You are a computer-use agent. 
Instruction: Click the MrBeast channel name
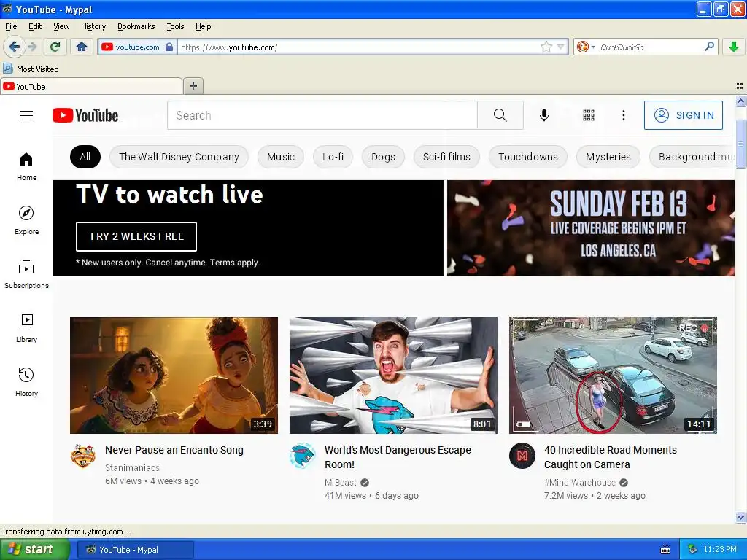click(x=340, y=483)
